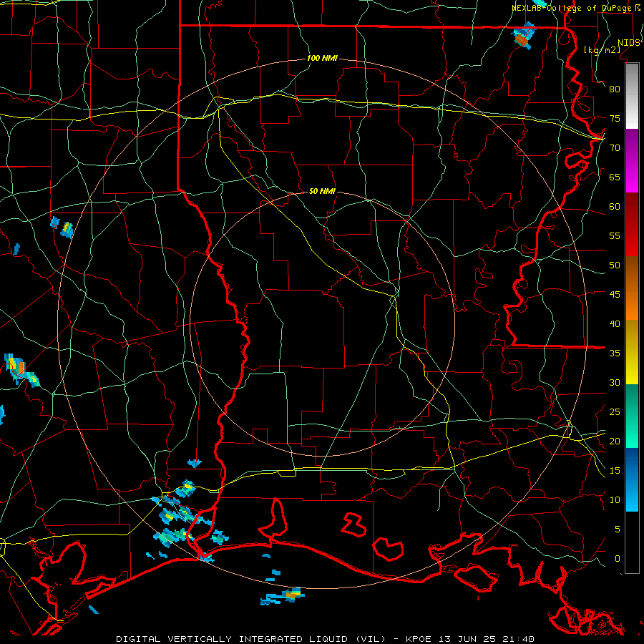Click the scale value 55
The width and height of the screenshot is (644, 644).
click(615, 235)
